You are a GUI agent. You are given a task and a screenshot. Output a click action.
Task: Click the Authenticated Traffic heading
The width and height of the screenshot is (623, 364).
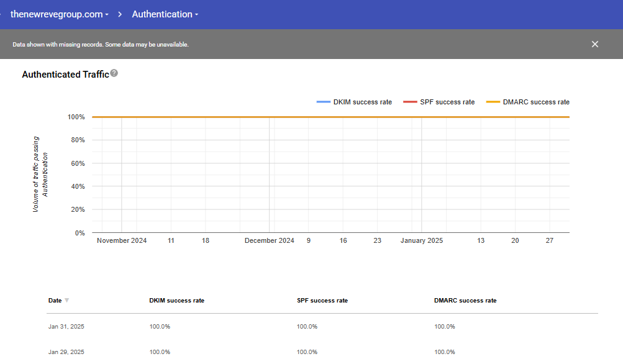[x=66, y=75]
